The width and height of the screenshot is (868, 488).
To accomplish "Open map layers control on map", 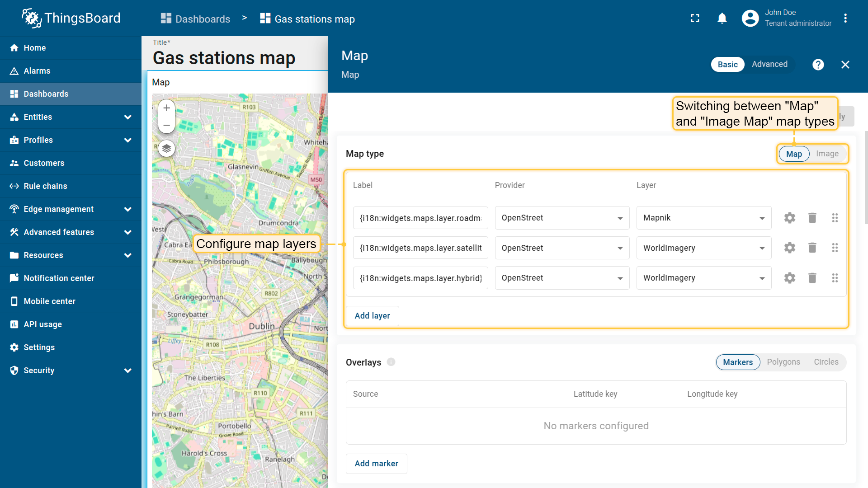I will (x=166, y=148).
